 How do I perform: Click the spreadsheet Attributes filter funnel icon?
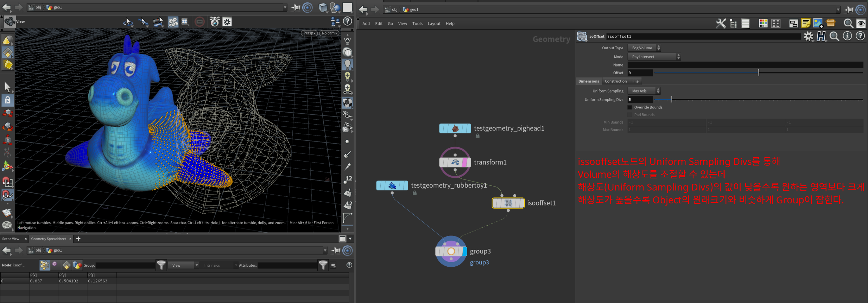(x=323, y=265)
